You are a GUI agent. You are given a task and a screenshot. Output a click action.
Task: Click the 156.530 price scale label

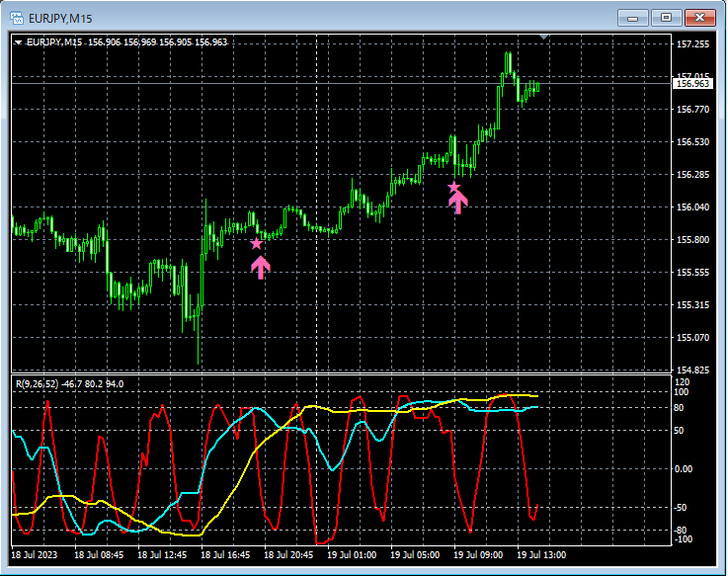point(692,141)
